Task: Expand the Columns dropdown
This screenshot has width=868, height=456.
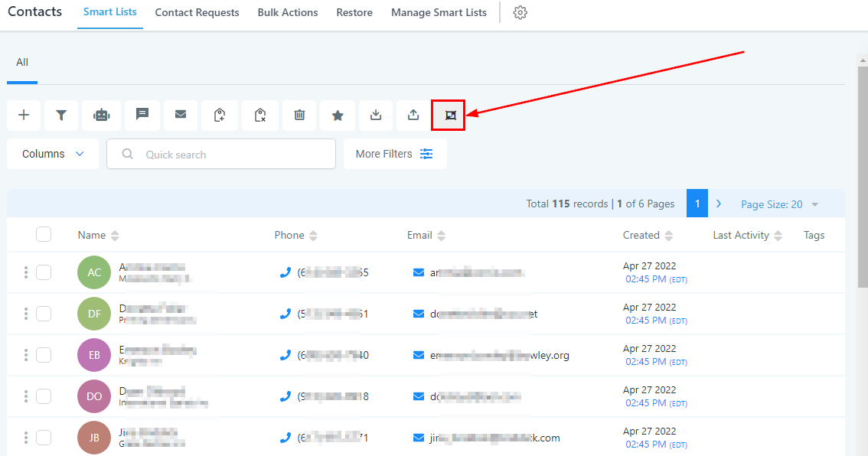Action: coord(53,154)
